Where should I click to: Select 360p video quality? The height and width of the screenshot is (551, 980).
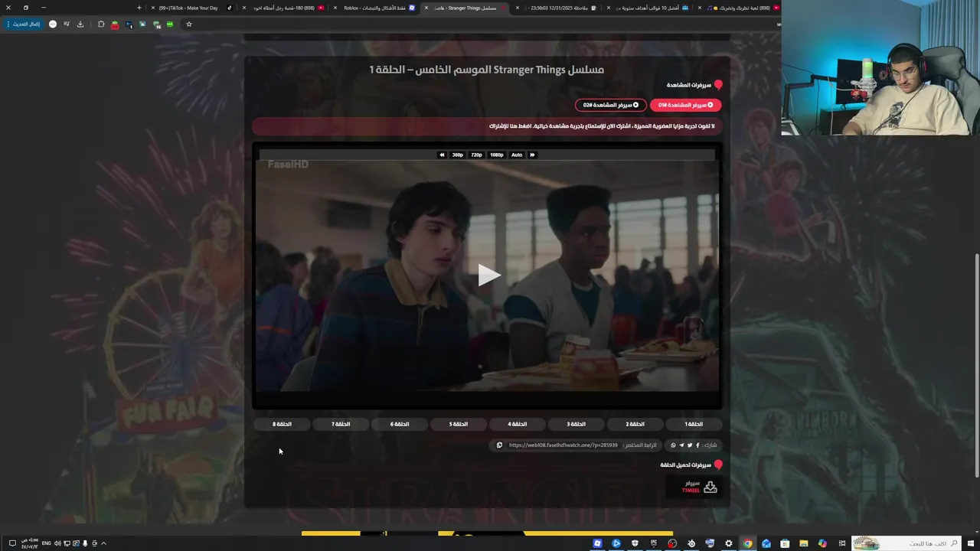[457, 155]
